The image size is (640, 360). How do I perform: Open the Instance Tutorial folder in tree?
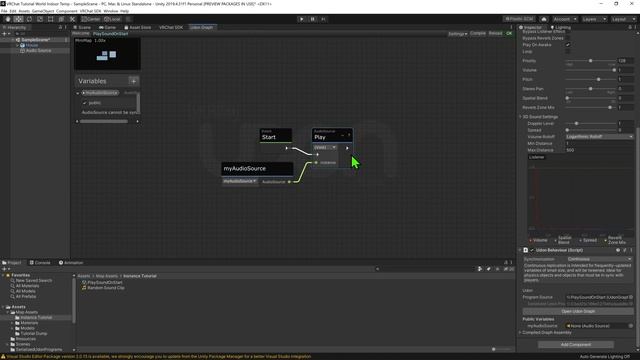[36, 318]
